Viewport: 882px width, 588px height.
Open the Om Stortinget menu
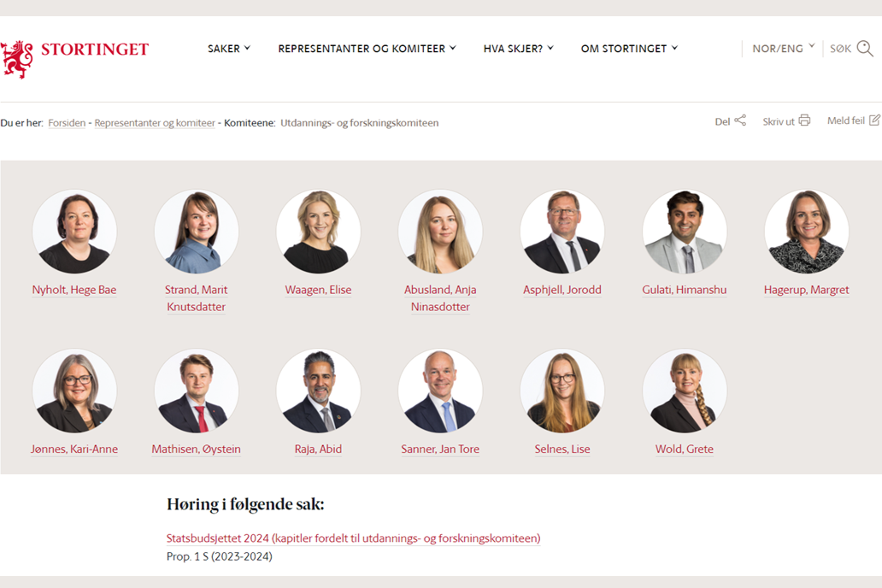click(x=629, y=49)
